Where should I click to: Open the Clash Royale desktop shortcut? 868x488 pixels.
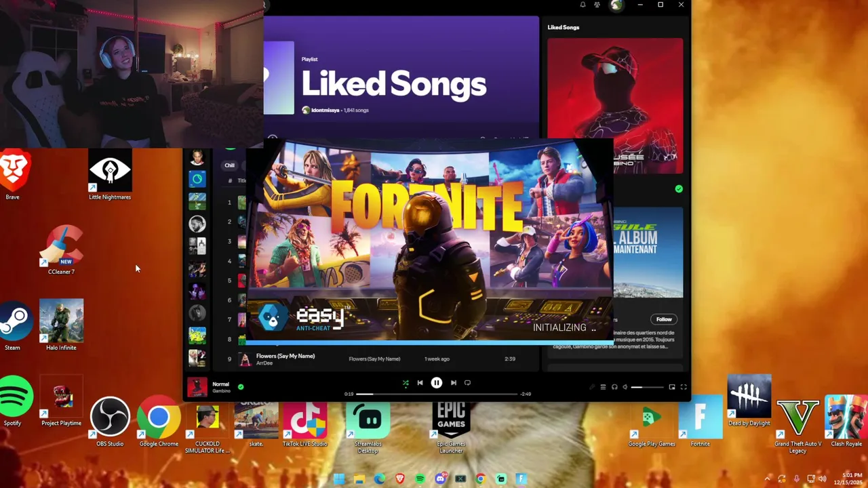pyautogui.click(x=846, y=422)
